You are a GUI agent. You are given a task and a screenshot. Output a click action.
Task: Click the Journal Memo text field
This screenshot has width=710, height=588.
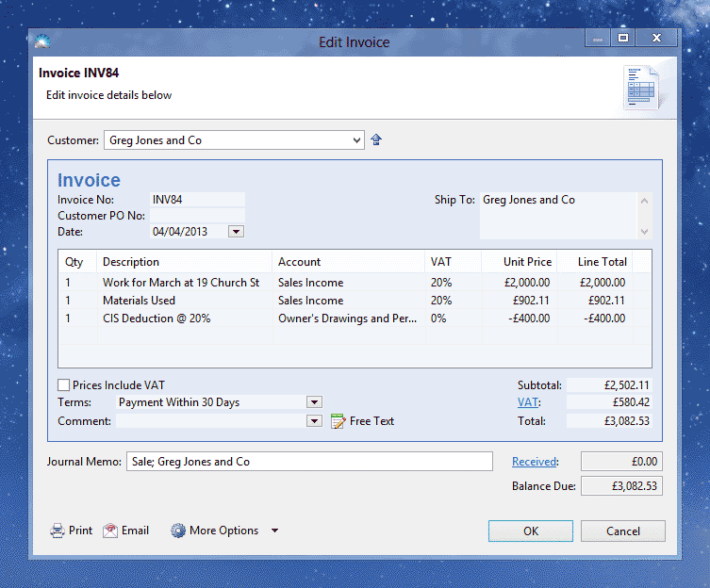pyautogui.click(x=308, y=462)
